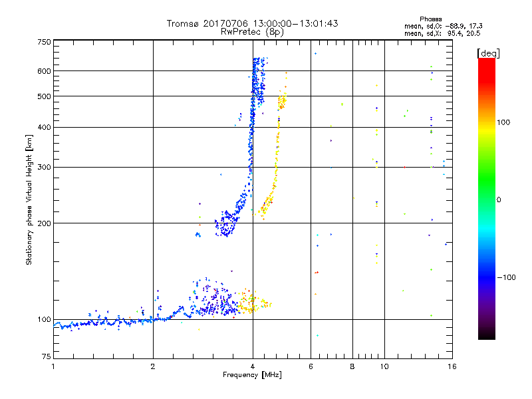Viewport: 532px width, 399px height.
Task: Click the 'mean, sd,X: 95.4, 20.5' statistics line
Action: tap(442, 33)
